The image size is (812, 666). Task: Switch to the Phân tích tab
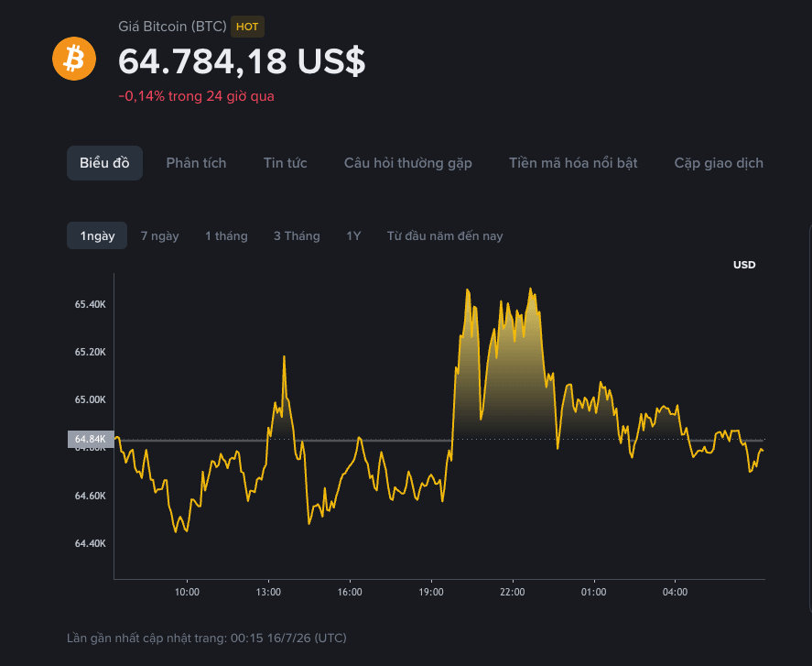[x=196, y=163]
